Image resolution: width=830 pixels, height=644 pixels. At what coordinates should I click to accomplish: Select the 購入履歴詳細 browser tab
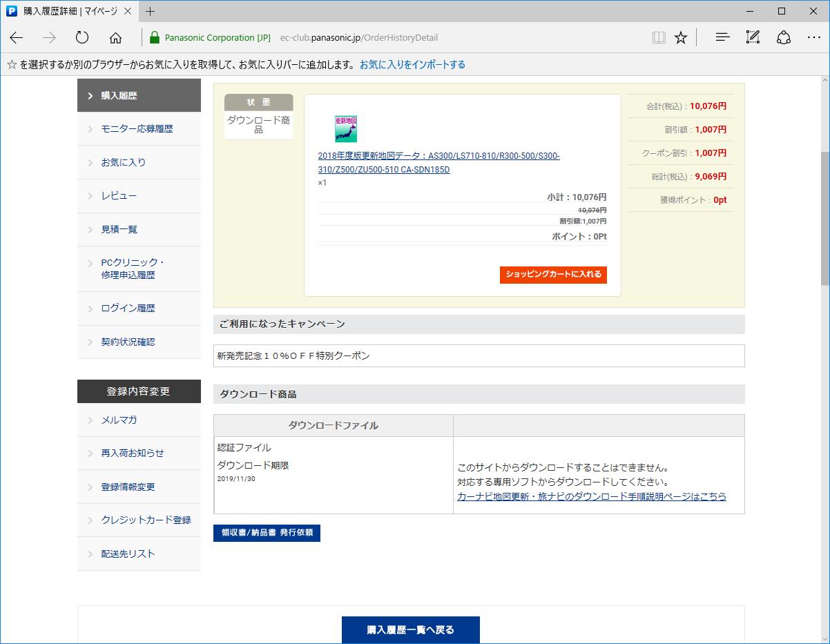coord(69,11)
